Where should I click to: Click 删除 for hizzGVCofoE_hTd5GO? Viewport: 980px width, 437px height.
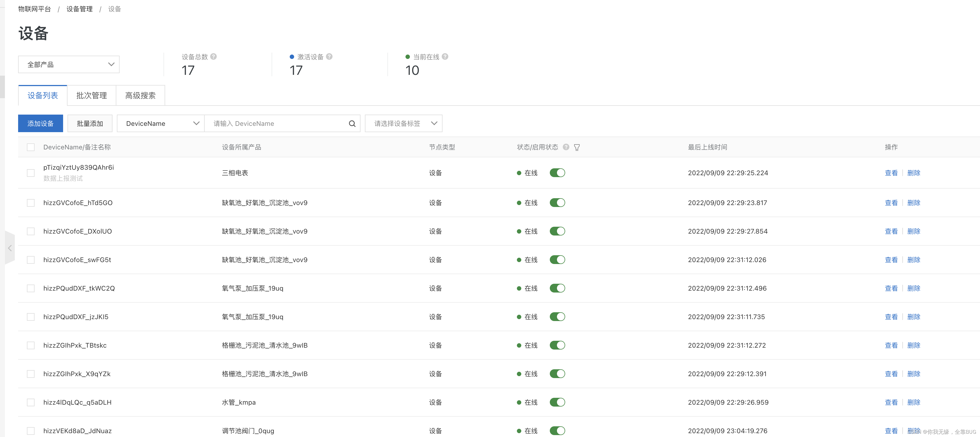[x=913, y=203]
